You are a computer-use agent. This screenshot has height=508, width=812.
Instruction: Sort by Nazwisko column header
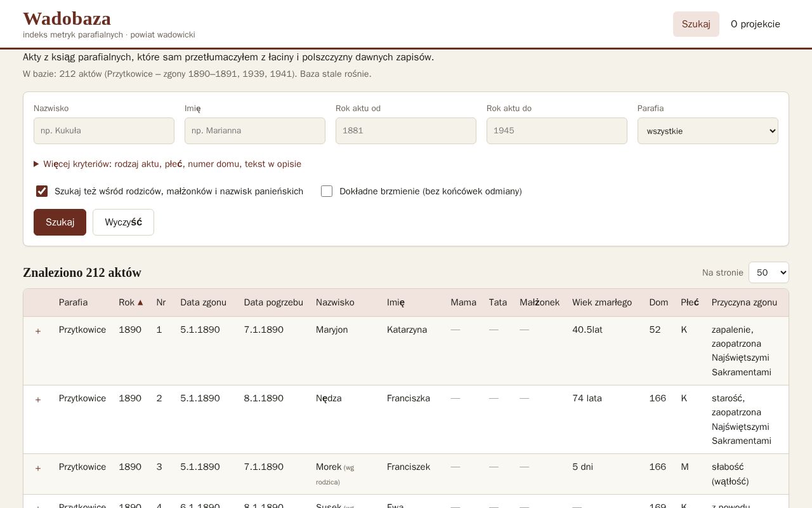335,302
